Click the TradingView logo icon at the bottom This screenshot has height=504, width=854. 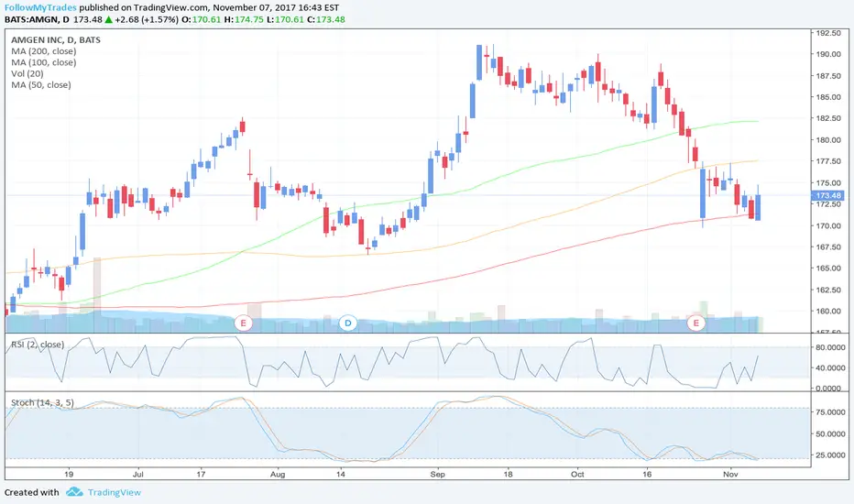tap(74, 492)
